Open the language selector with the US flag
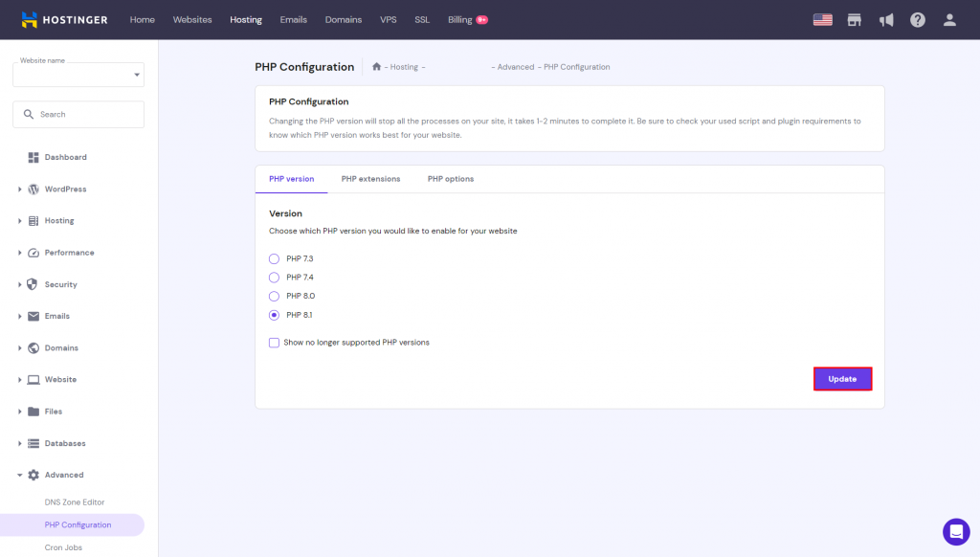Viewport: 980px width, 557px height. pos(822,19)
